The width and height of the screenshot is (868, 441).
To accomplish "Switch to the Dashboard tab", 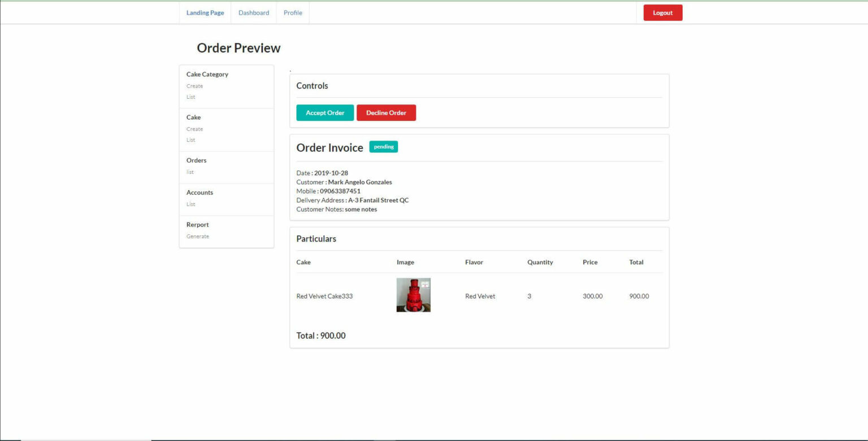I will 253,12.
